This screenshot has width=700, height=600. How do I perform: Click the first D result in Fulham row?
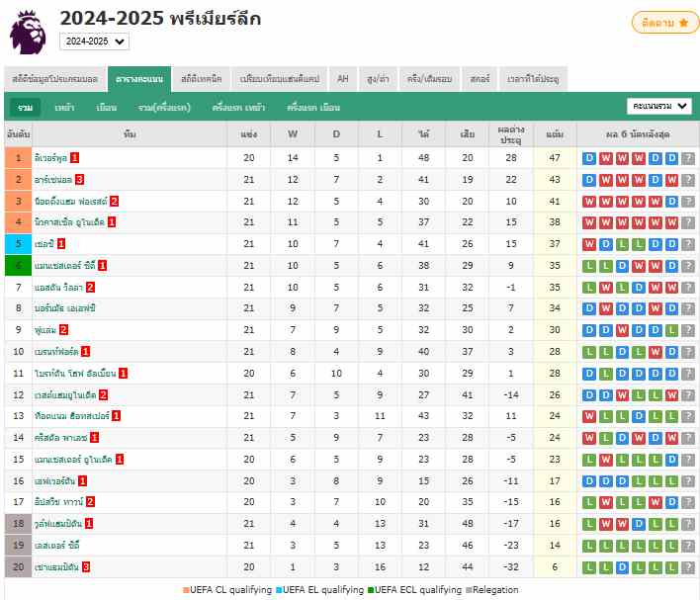(x=589, y=330)
